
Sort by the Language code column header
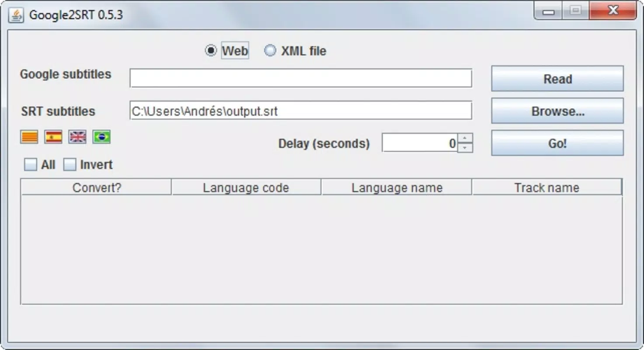[x=246, y=188]
